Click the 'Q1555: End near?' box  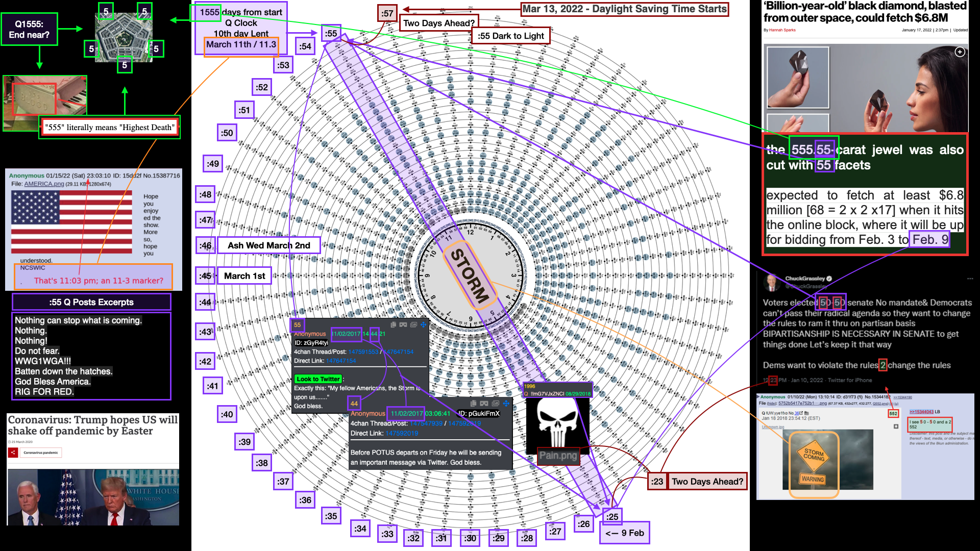point(29,30)
